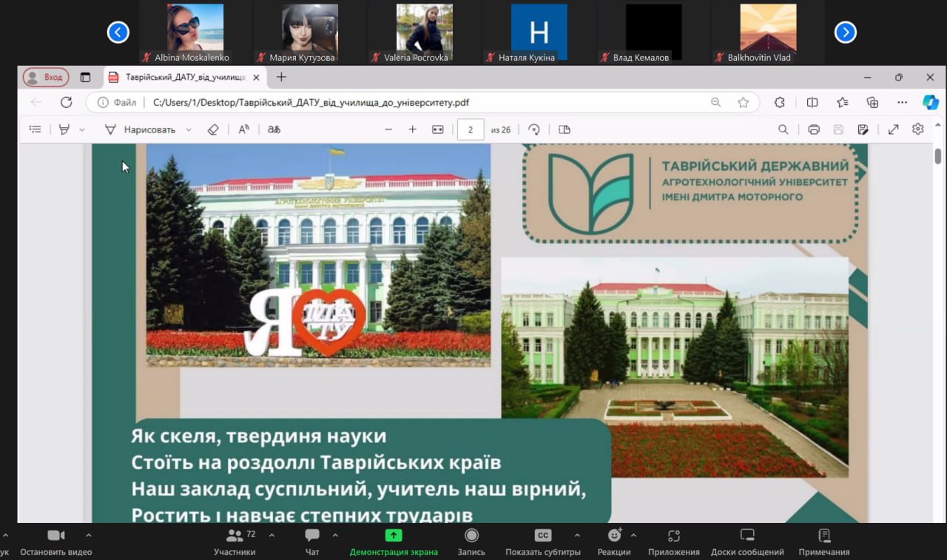Open the address bar zoom control
947x560 pixels.
[x=716, y=103]
